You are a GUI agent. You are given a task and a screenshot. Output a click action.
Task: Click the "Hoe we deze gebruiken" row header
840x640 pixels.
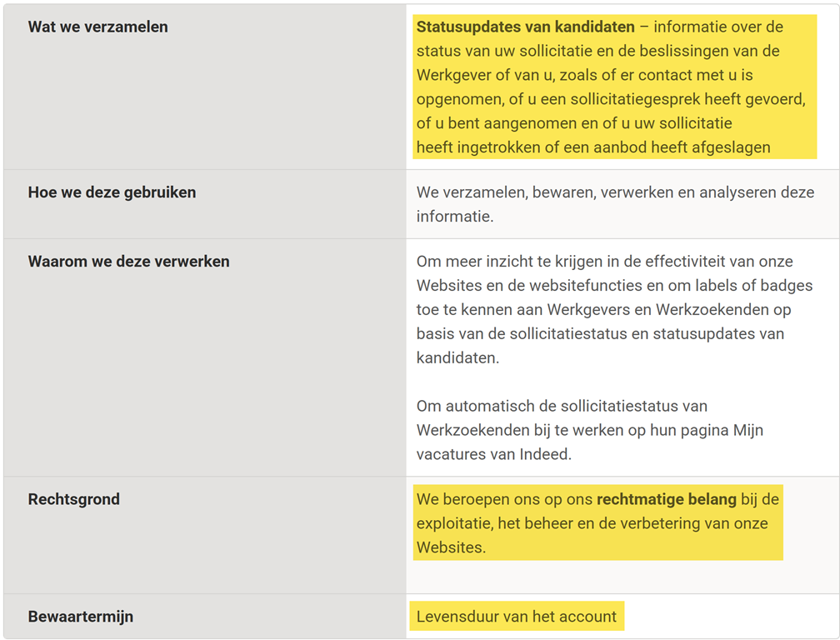[112, 192]
